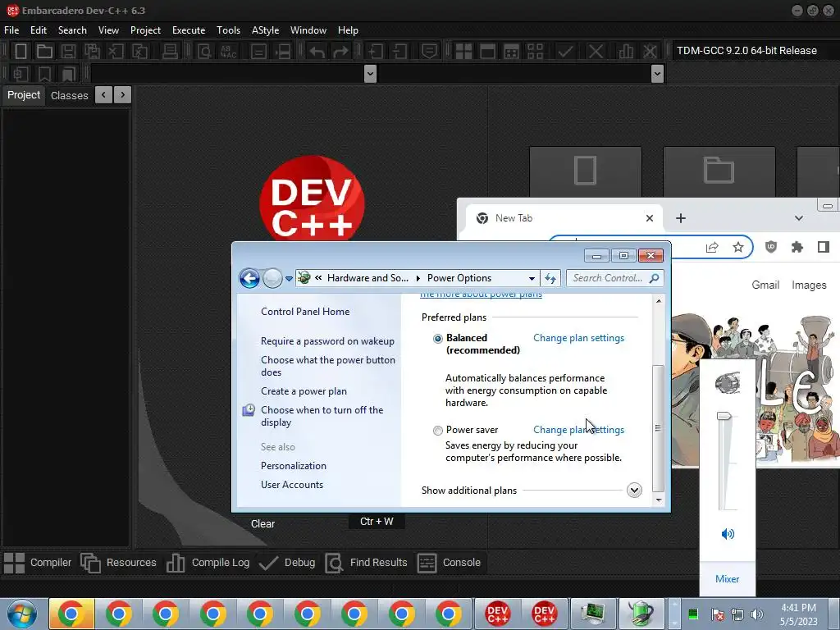Click the volume slider thumb
840x630 pixels.
(724, 416)
